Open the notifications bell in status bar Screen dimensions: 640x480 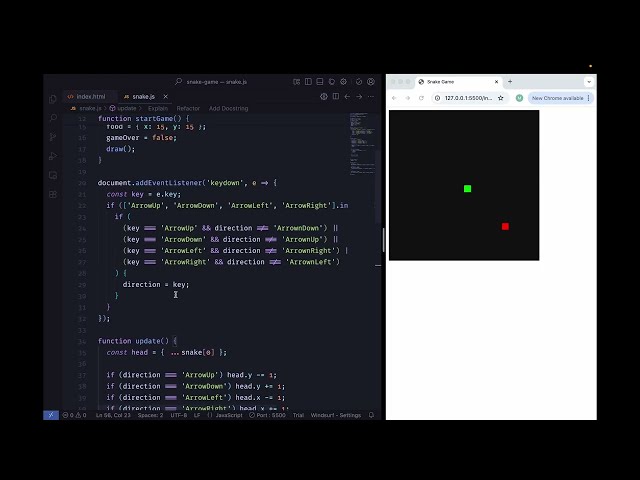tap(371, 415)
